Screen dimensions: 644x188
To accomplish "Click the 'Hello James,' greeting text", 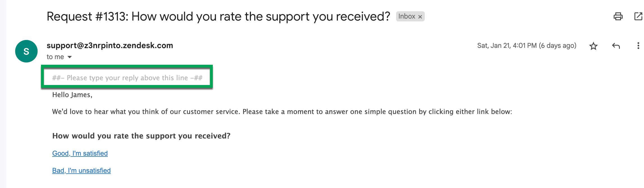I will (x=72, y=95).
